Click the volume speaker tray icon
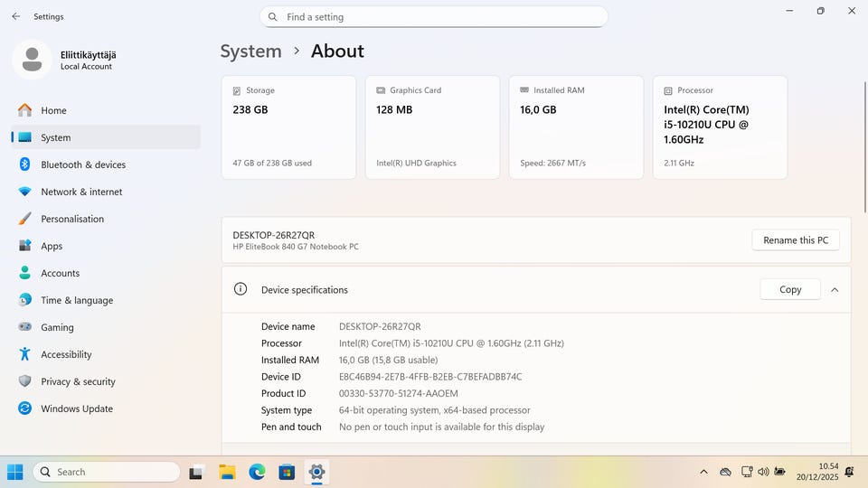Viewport: 868px width, 488px height. click(763, 472)
